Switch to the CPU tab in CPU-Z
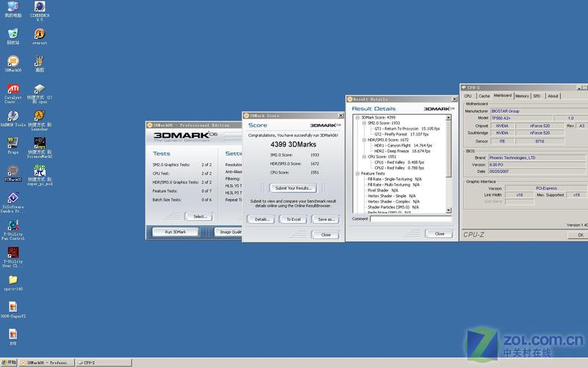This screenshot has height=368, width=588. 468,96
